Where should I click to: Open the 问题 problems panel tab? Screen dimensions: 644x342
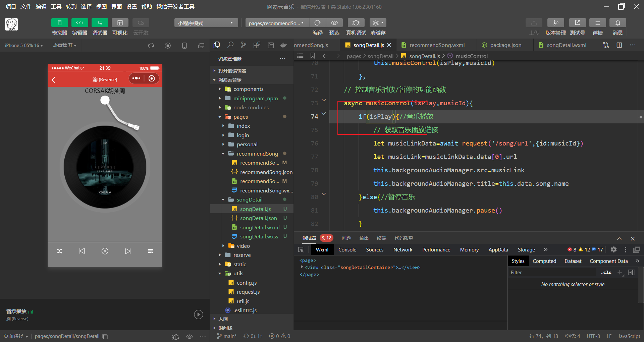(346, 238)
